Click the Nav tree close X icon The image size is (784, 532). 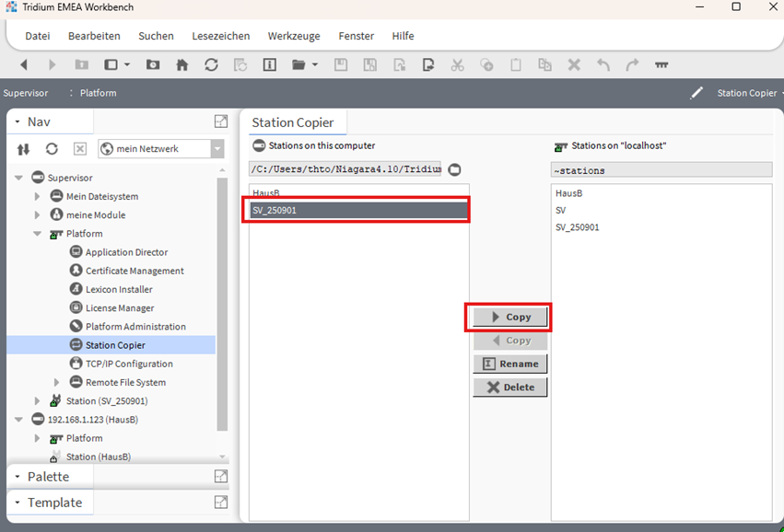[80, 149]
